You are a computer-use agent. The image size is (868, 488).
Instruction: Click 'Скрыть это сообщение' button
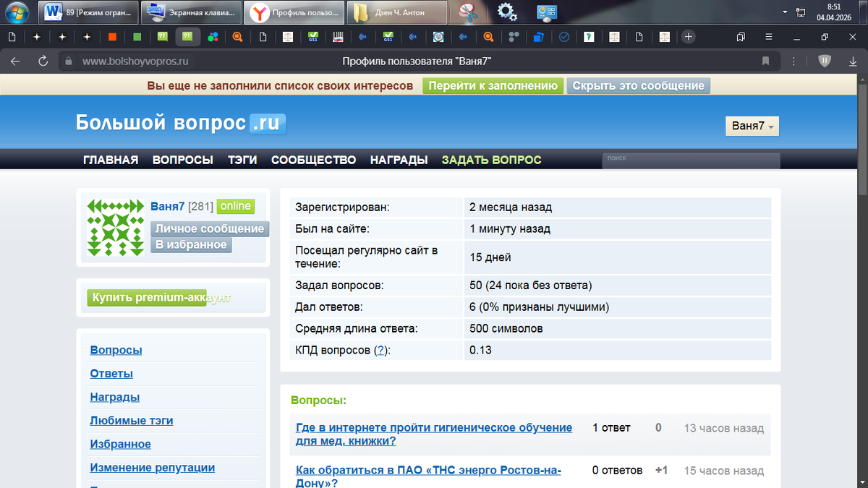[639, 85]
